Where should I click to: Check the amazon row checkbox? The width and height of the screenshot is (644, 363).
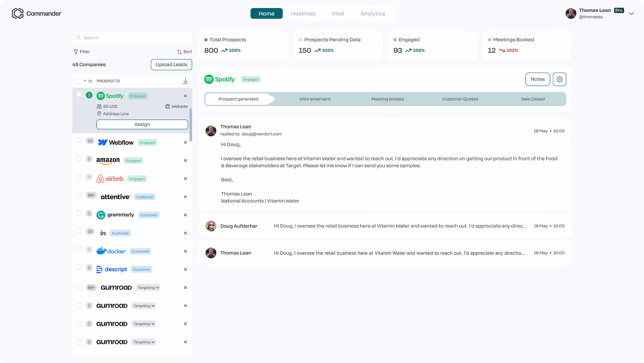point(79,158)
